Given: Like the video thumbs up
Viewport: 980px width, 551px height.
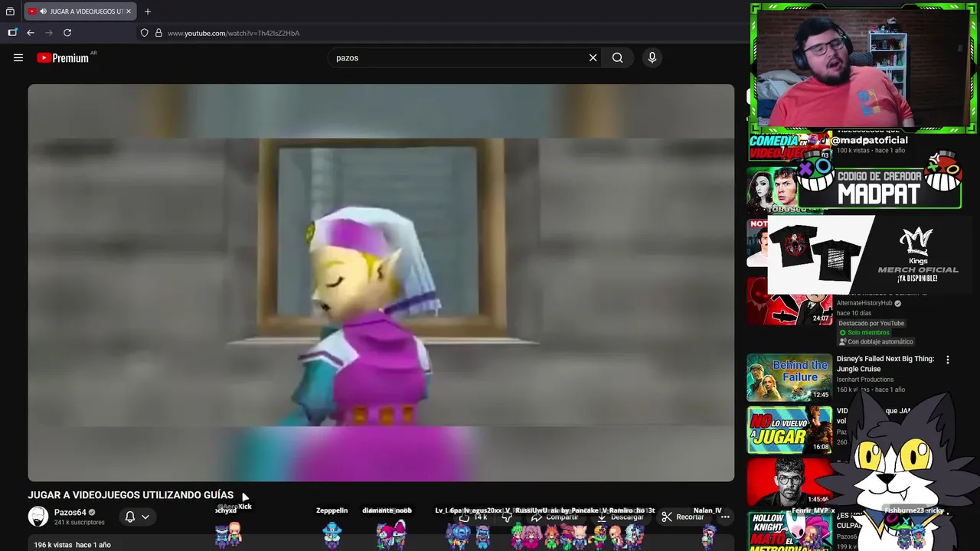Looking at the screenshot, I should coord(473,517).
